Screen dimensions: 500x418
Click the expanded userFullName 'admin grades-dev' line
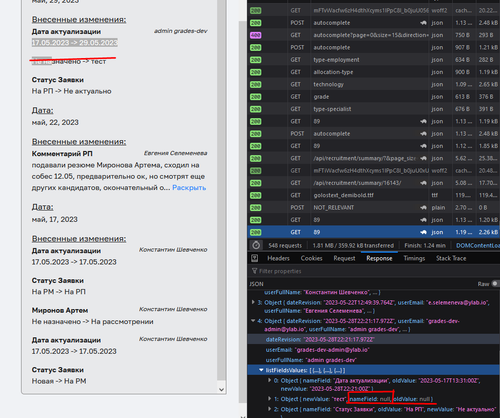coord(311,360)
